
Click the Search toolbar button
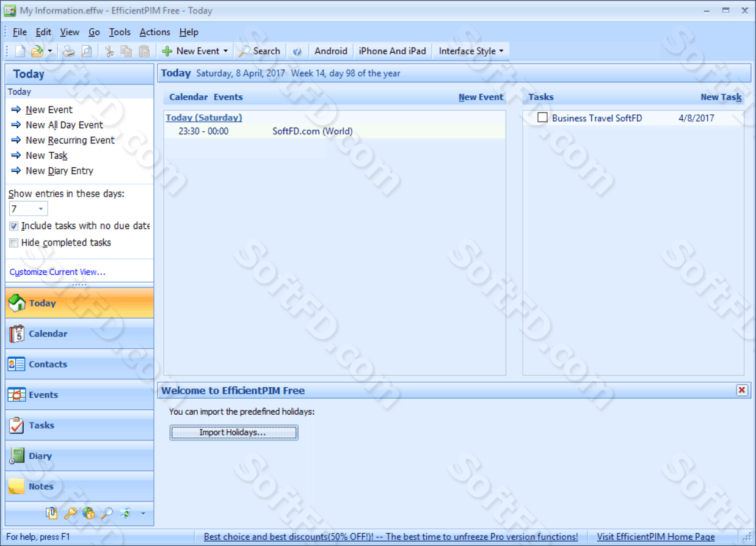click(260, 51)
